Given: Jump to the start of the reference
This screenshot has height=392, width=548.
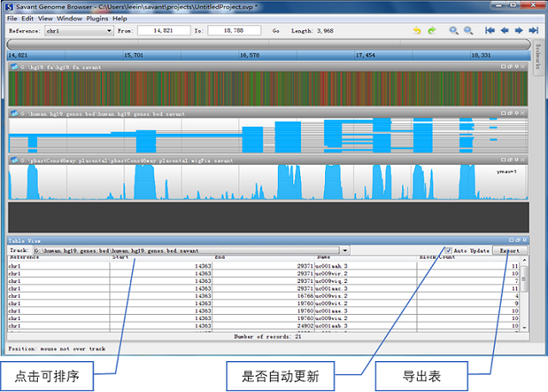Looking at the screenshot, I should click(490, 31).
